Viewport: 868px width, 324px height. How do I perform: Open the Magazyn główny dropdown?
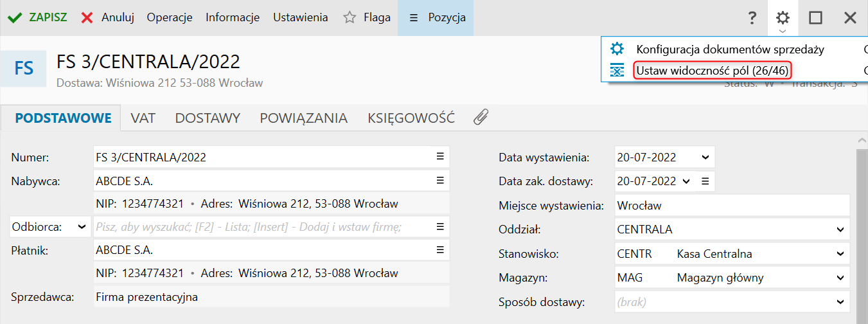pos(840,278)
